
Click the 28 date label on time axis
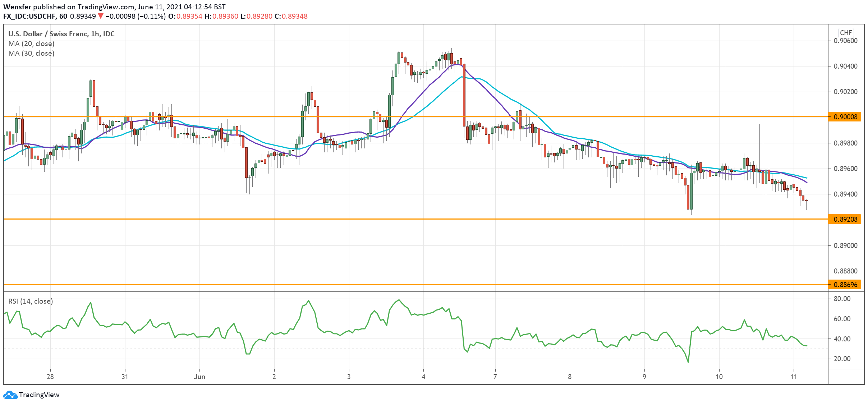[50, 377]
